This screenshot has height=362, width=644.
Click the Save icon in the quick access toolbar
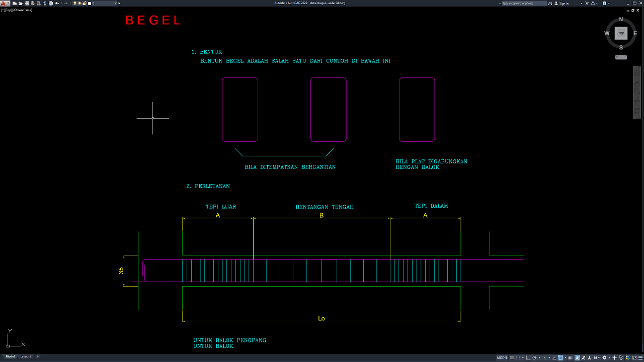26,3
